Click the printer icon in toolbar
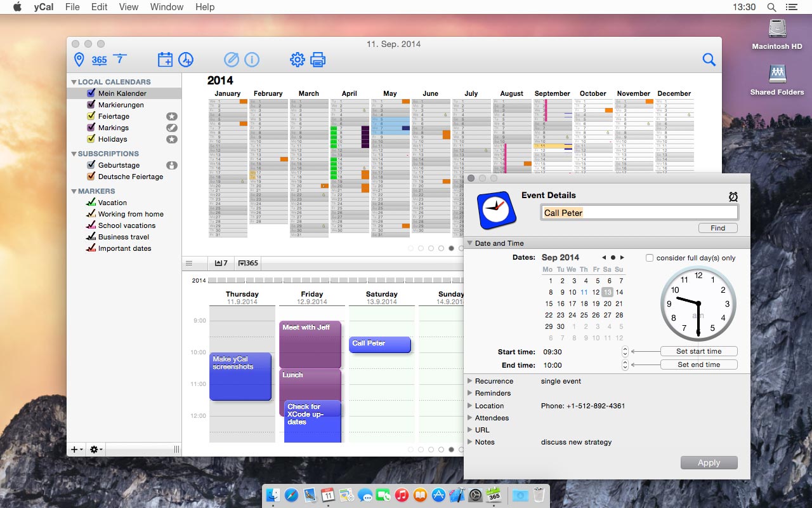 click(318, 60)
